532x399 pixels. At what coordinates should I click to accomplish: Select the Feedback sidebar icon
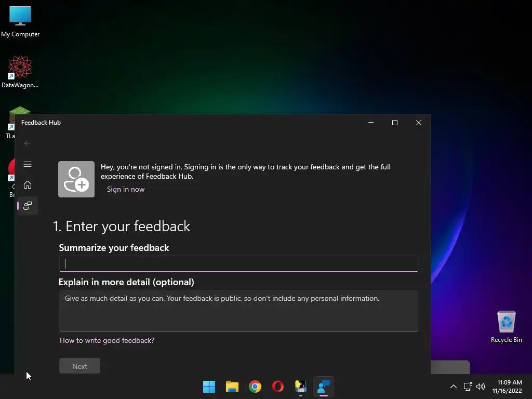pyautogui.click(x=28, y=206)
